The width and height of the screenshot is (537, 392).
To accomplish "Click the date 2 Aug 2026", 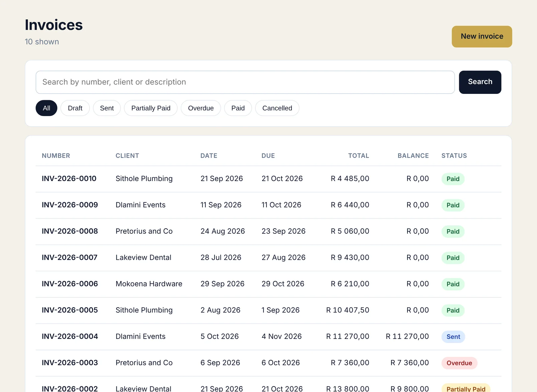I will point(221,310).
